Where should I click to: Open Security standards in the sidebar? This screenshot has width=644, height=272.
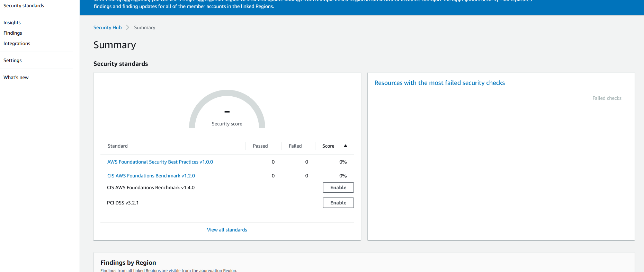(24, 6)
